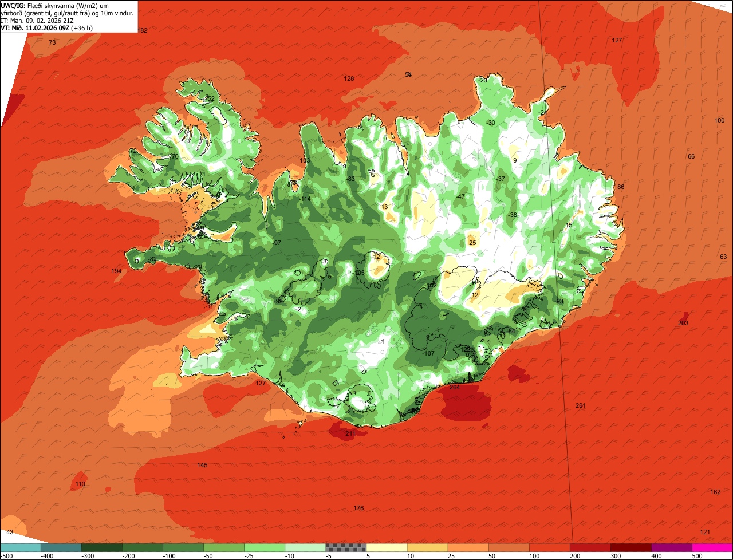
Task: Click the map value 128 north of Iceland
Action: tap(349, 79)
